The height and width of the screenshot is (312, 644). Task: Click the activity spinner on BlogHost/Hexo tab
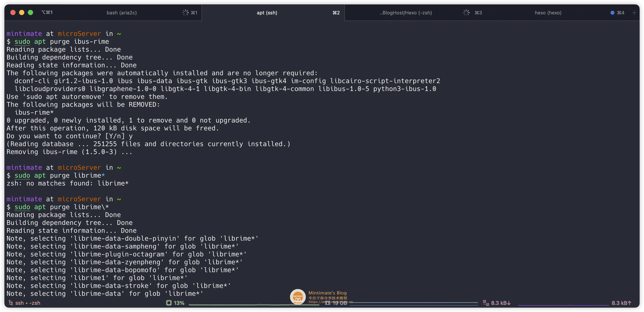(x=466, y=12)
